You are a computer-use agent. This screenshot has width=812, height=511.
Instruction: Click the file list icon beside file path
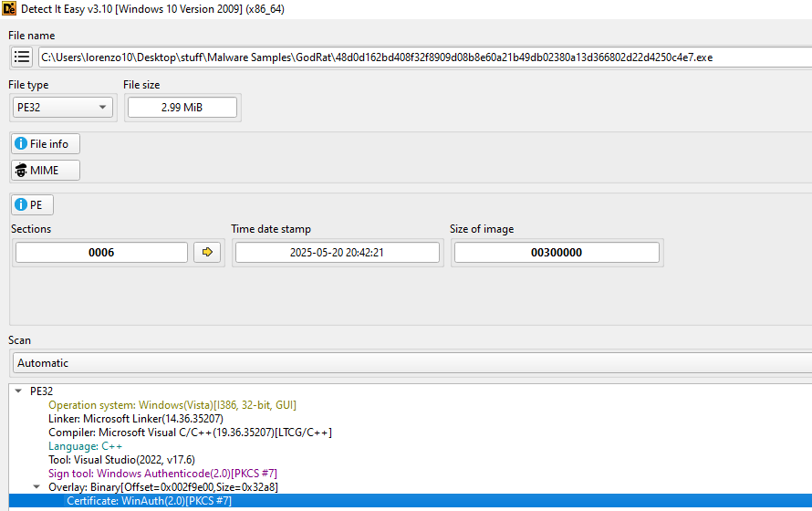[x=22, y=57]
